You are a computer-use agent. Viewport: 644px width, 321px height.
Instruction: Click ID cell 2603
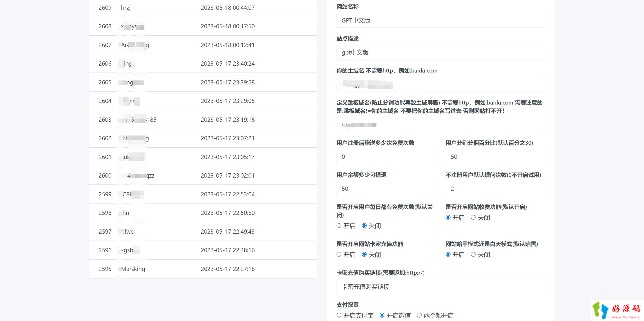[x=105, y=120]
